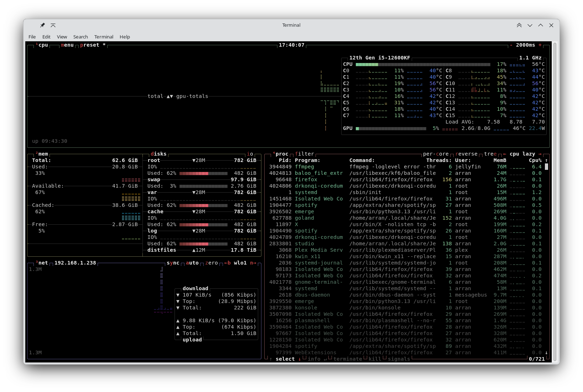Toggle the cpu box label
The height and width of the screenshot is (392, 583).
(42, 45)
